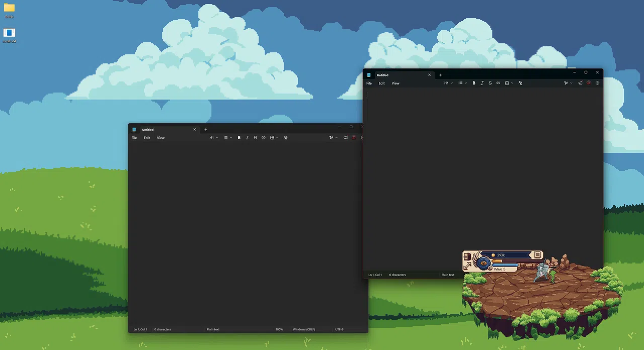
Task: Click 'Windows (CRLF)' in left Notepad status bar
Action: (304, 329)
